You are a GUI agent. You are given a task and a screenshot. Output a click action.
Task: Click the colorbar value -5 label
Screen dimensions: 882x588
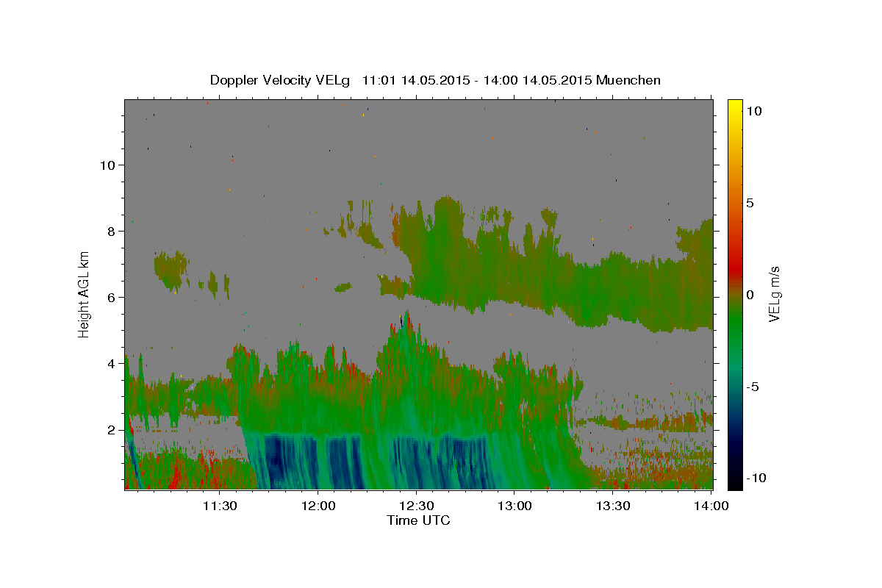pos(753,387)
